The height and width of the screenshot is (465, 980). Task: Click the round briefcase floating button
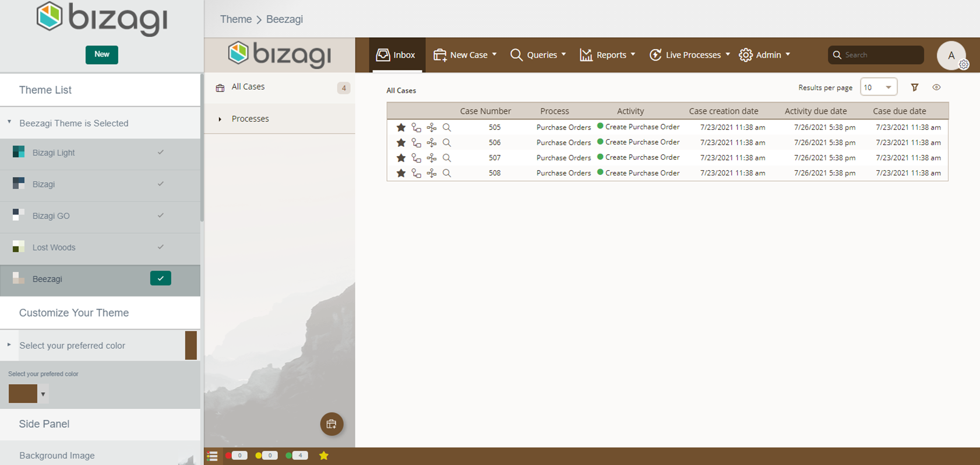pyautogui.click(x=332, y=424)
